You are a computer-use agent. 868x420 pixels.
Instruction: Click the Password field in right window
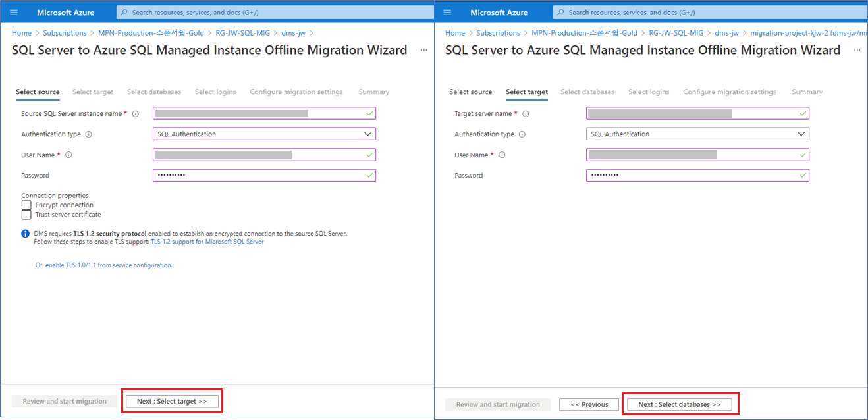tap(697, 176)
